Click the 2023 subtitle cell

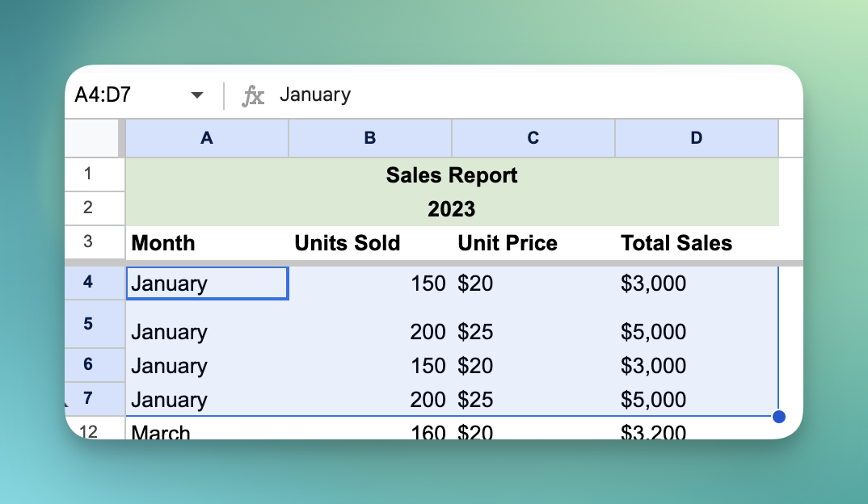(x=452, y=208)
